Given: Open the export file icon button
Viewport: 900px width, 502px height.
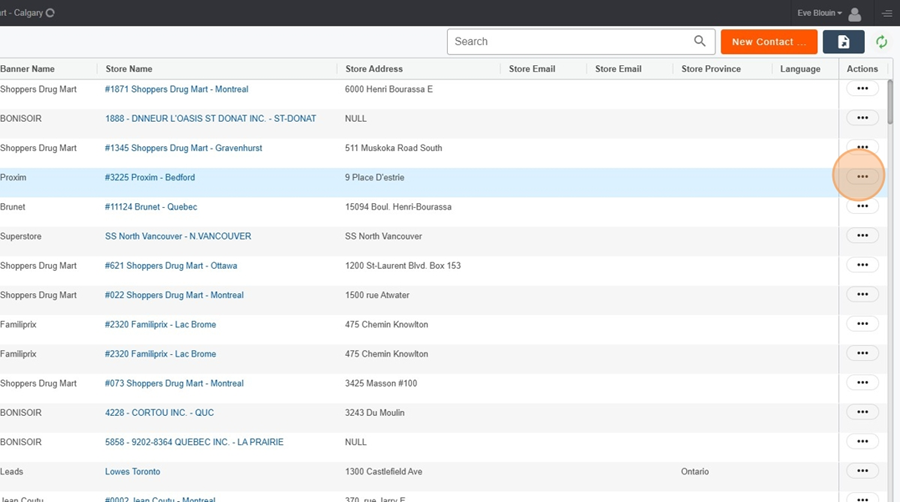Looking at the screenshot, I should pyautogui.click(x=843, y=42).
